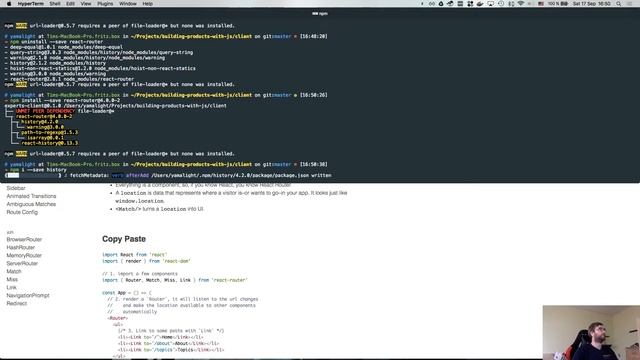Open the Edit menu
Viewport: 640px width, 360px height.
(x=70, y=4)
